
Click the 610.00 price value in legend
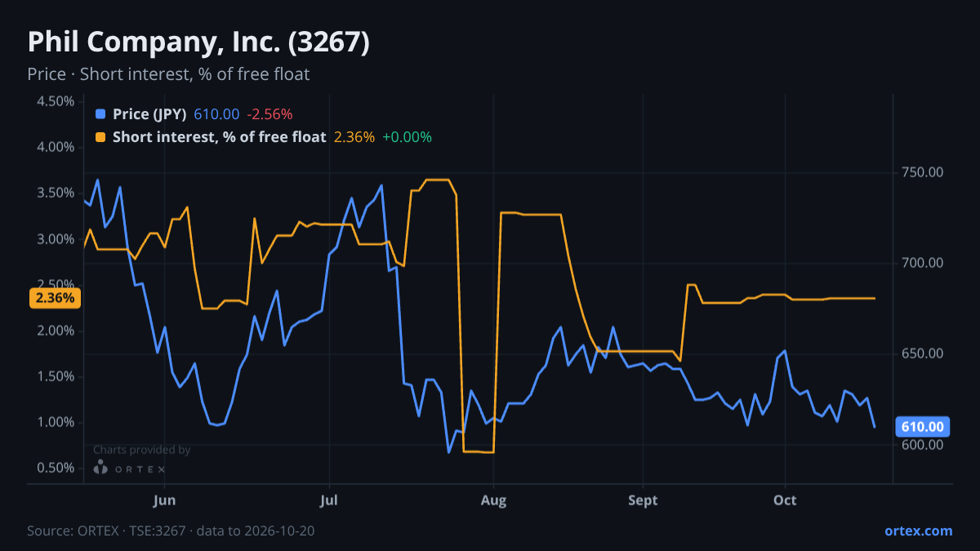216,114
